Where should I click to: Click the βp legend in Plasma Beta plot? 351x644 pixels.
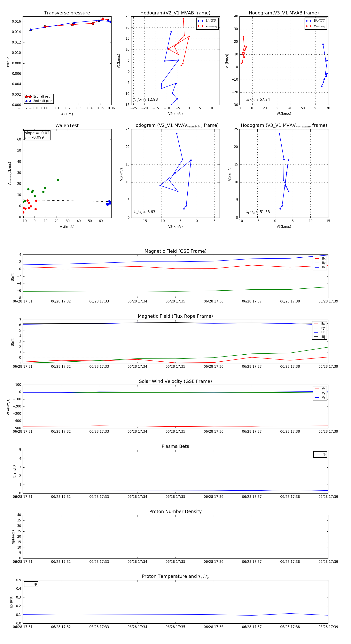pos(320,455)
